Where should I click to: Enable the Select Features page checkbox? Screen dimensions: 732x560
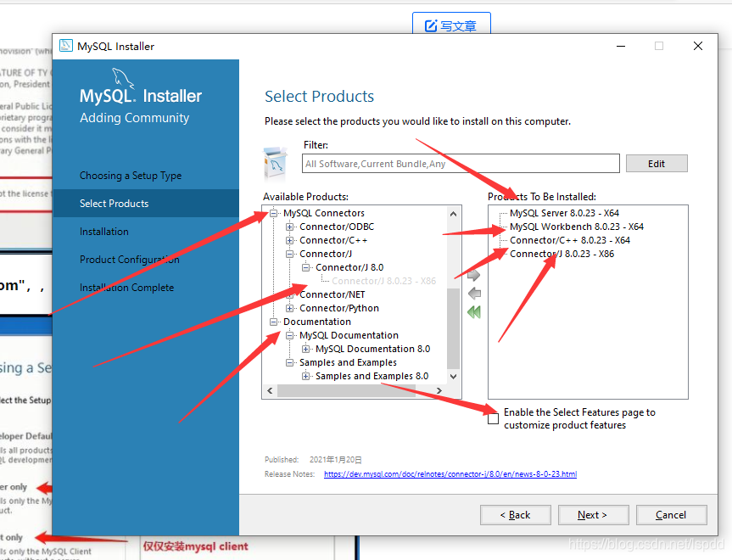[493, 419]
